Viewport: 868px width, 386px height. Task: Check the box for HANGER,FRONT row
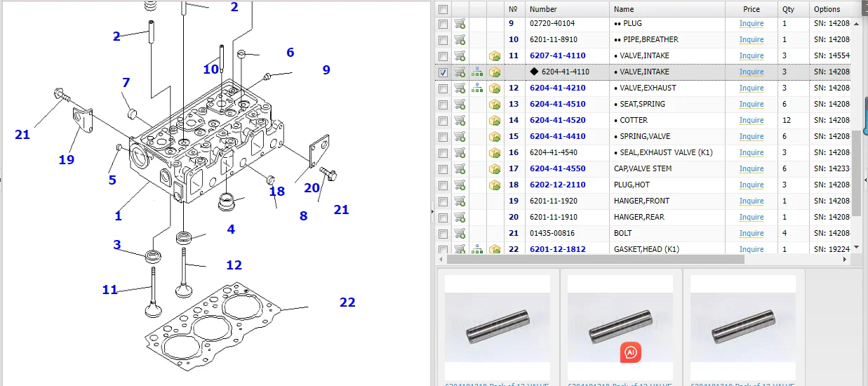[x=443, y=201]
